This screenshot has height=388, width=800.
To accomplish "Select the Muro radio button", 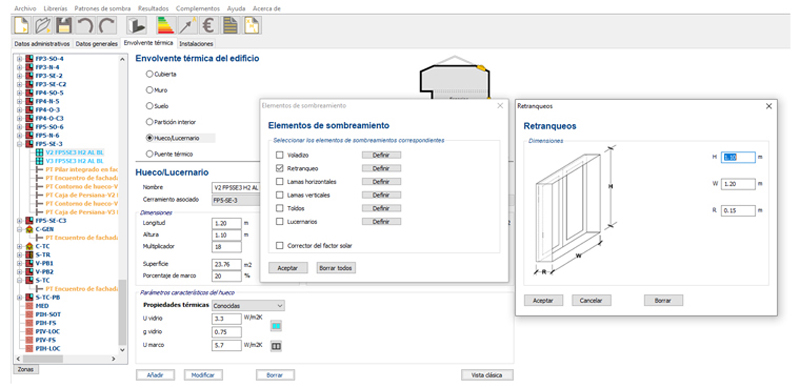I will [149, 90].
